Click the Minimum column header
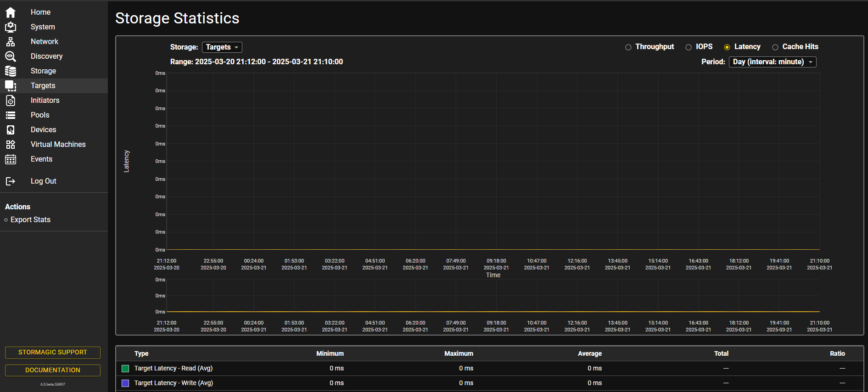 tap(330, 354)
